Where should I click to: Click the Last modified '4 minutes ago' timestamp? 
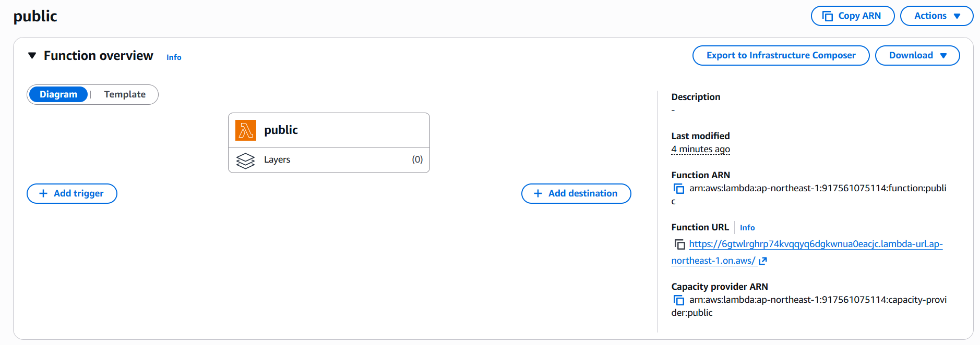[x=700, y=150]
